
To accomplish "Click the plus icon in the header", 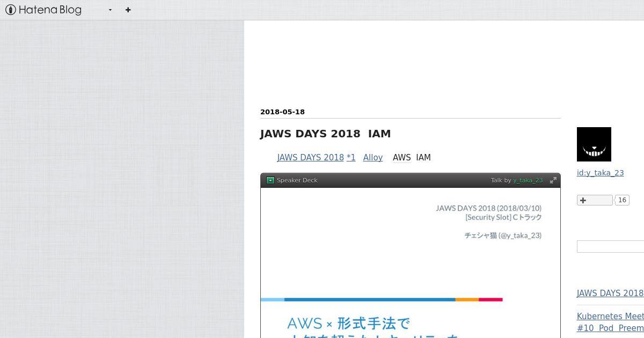I will click(128, 10).
